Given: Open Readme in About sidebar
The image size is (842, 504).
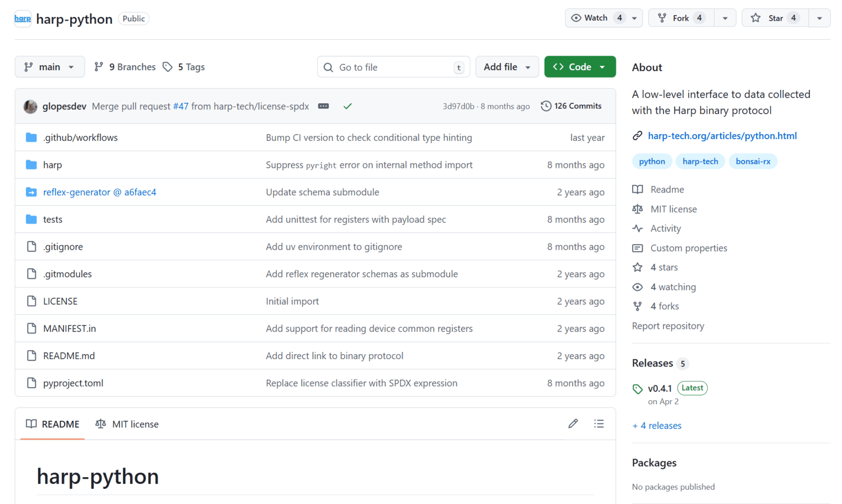Looking at the screenshot, I should [658, 190].
